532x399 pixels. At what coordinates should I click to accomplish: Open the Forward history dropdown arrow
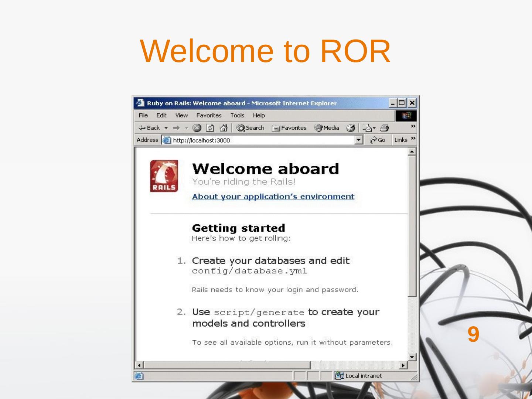(x=187, y=128)
